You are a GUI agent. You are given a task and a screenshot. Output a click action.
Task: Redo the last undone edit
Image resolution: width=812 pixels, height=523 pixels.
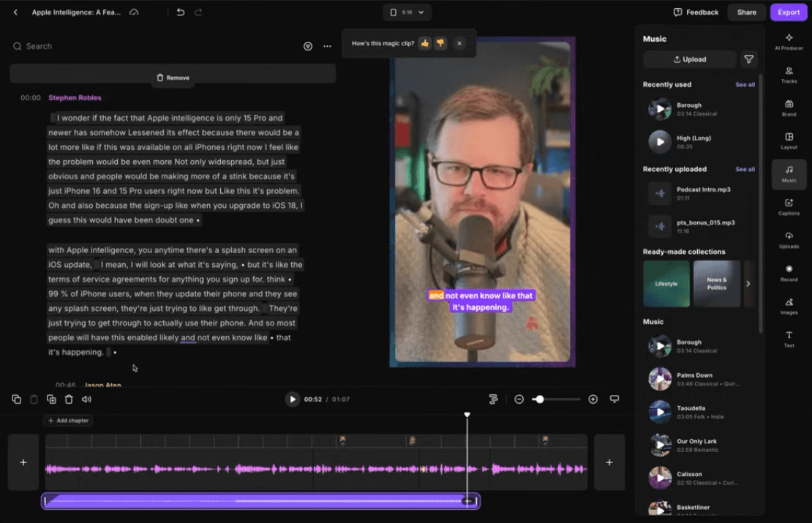[x=198, y=12]
